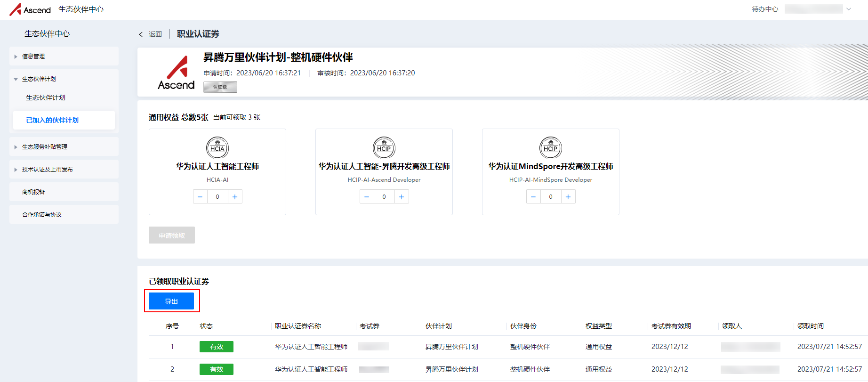Click 有效 status tag in row 2
868x382 pixels.
tap(217, 369)
